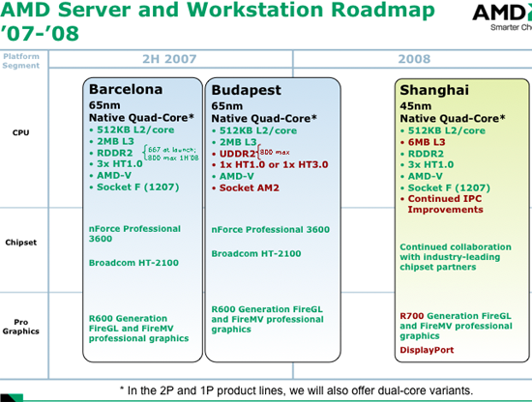Click nForce Professional 3600 under Budapest

(x=271, y=229)
